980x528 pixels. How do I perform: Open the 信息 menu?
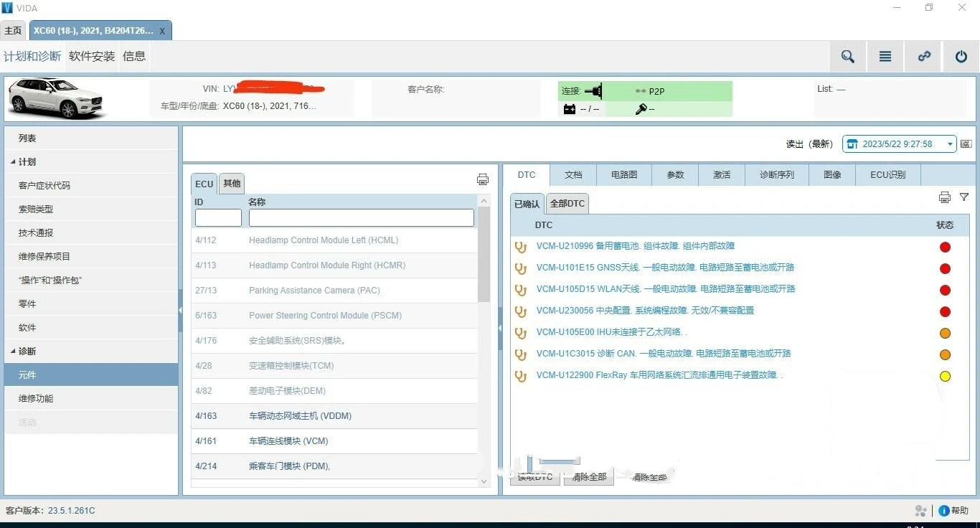(134, 56)
